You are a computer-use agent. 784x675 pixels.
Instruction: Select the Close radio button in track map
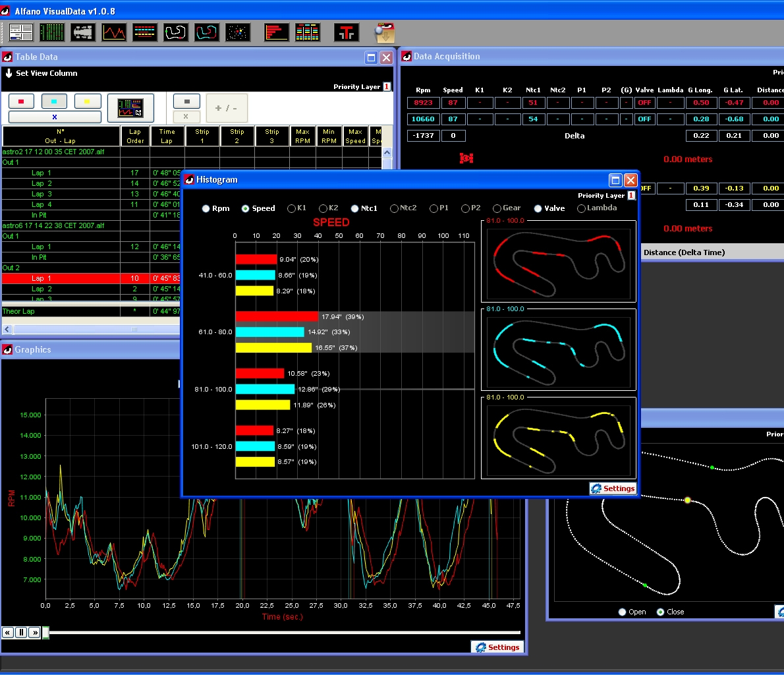[661, 612]
